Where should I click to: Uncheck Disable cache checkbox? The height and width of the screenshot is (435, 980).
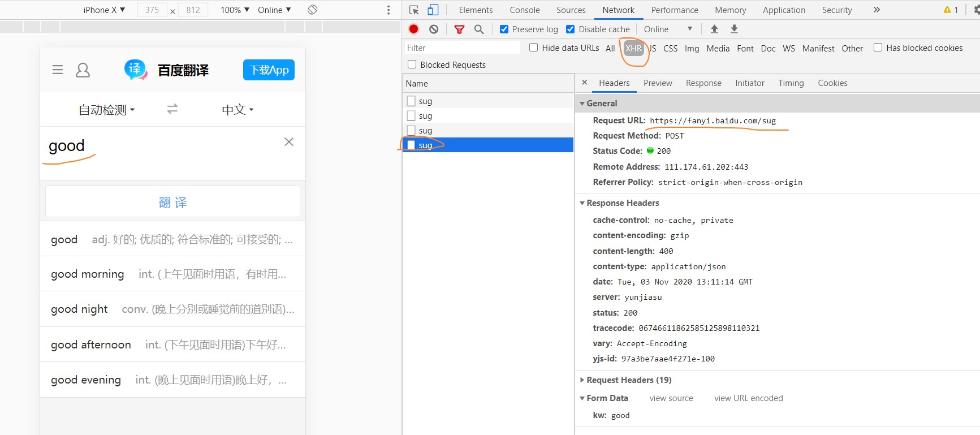(x=571, y=29)
